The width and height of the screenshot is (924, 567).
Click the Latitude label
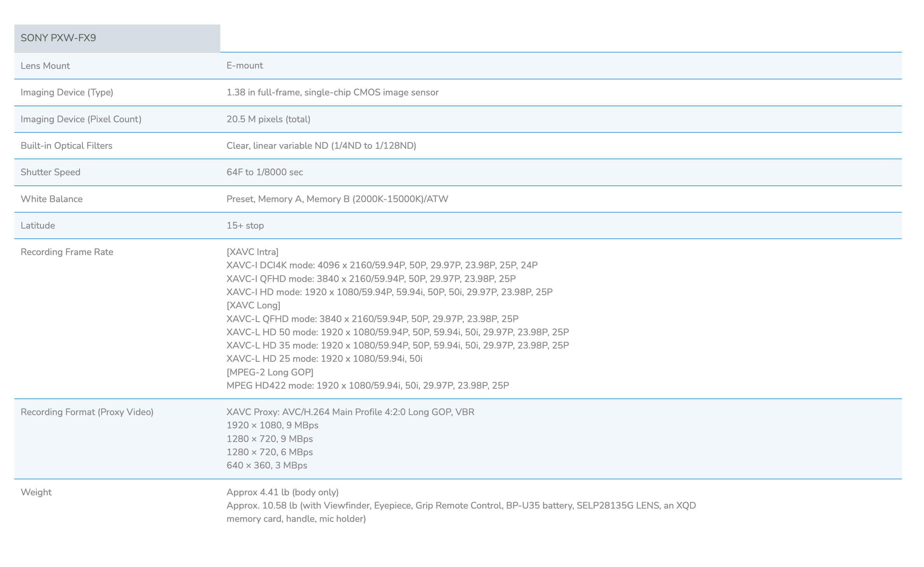coord(38,225)
